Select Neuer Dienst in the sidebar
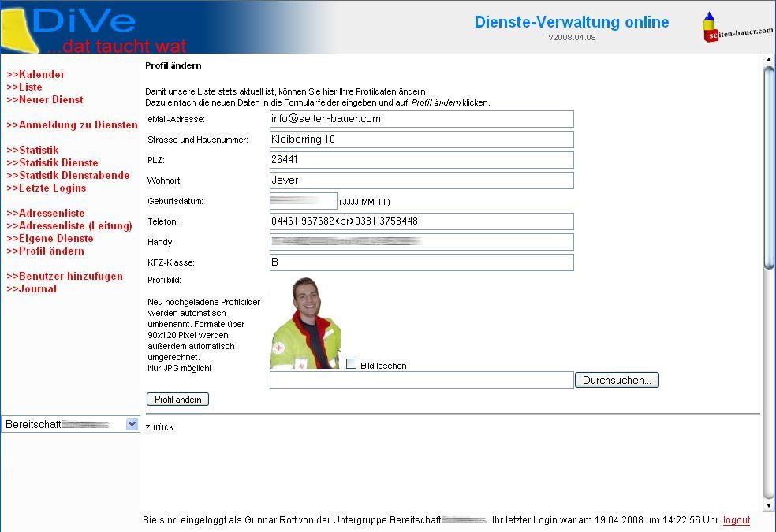The width and height of the screenshot is (776, 532). [x=44, y=100]
